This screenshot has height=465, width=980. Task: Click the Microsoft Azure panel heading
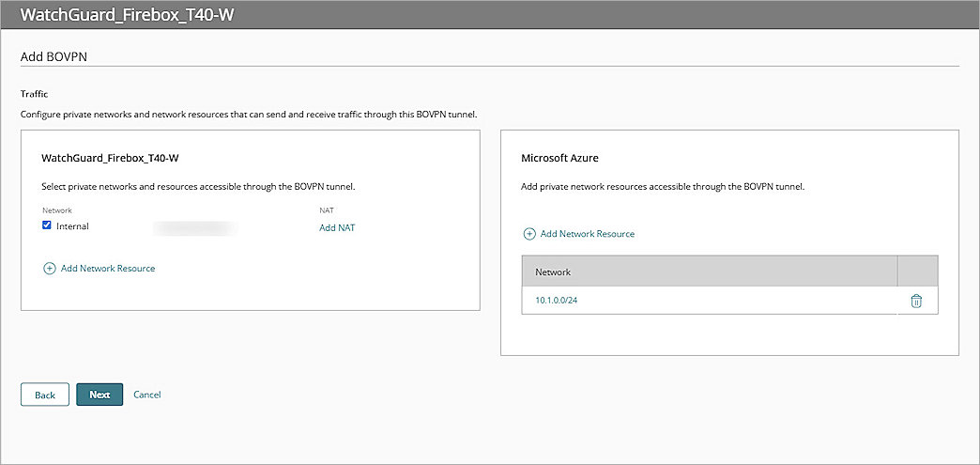pos(560,159)
